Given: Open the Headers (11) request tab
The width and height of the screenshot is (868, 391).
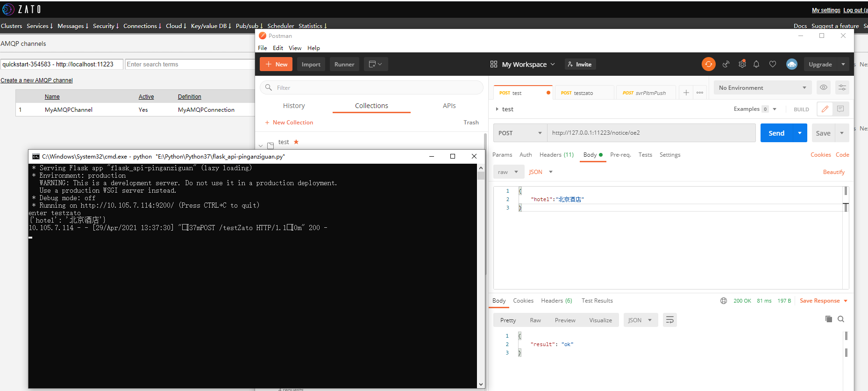Looking at the screenshot, I should pyautogui.click(x=556, y=154).
